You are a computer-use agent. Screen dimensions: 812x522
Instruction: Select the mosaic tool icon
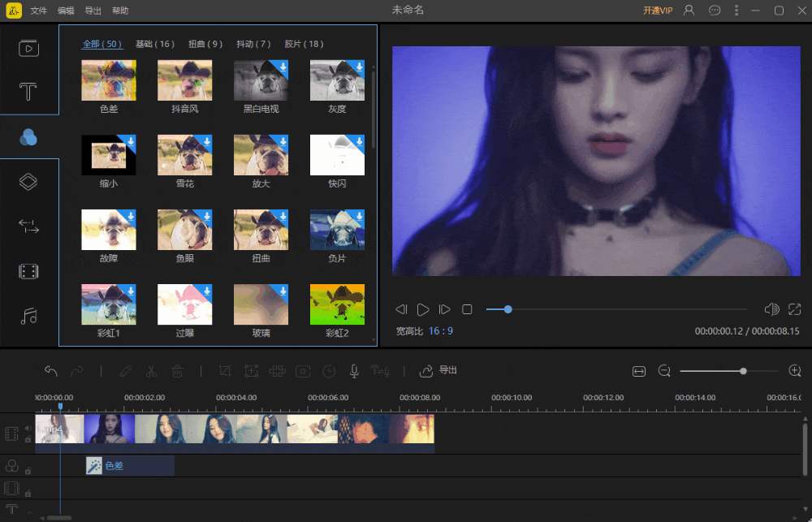pyautogui.click(x=278, y=371)
